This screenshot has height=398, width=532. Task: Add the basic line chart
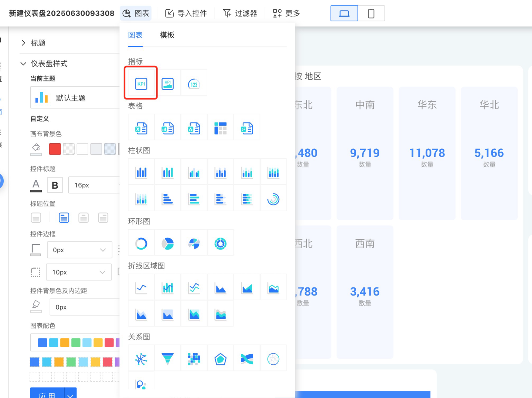(x=141, y=287)
